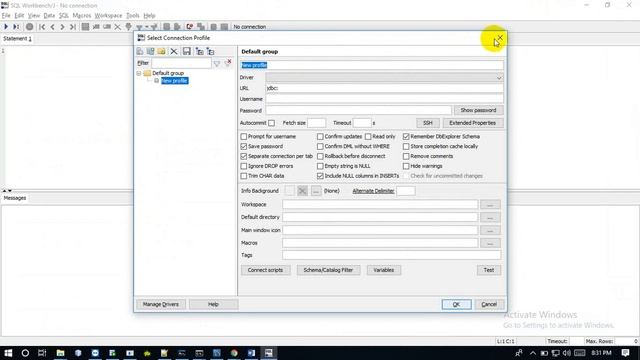The image size is (640, 360).
Task: Click the new group folder icon
Action: pyautogui.click(x=162, y=51)
